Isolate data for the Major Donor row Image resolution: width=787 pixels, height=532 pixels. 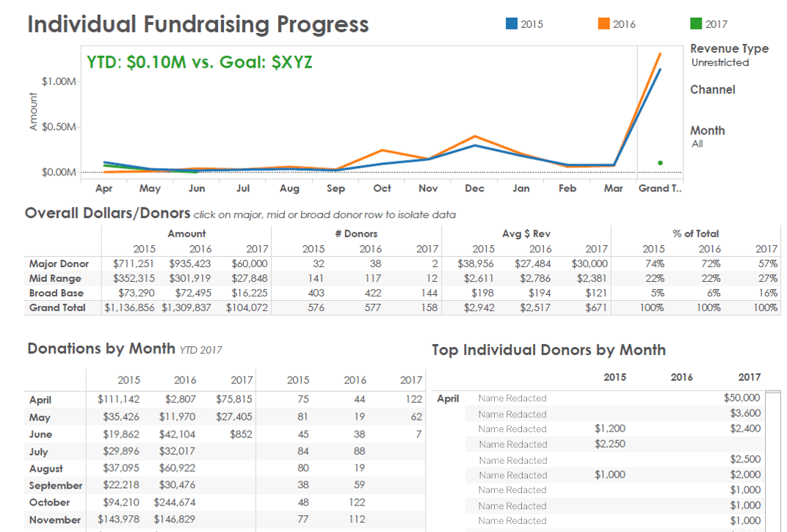pyautogui.click(x=59, y=263)
